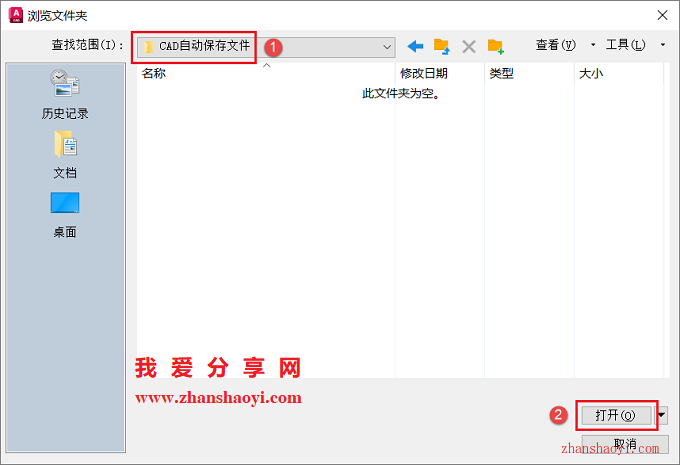Open the 查看(V) view menu
This screenshot has width=680, height=465.
(556, 45)
